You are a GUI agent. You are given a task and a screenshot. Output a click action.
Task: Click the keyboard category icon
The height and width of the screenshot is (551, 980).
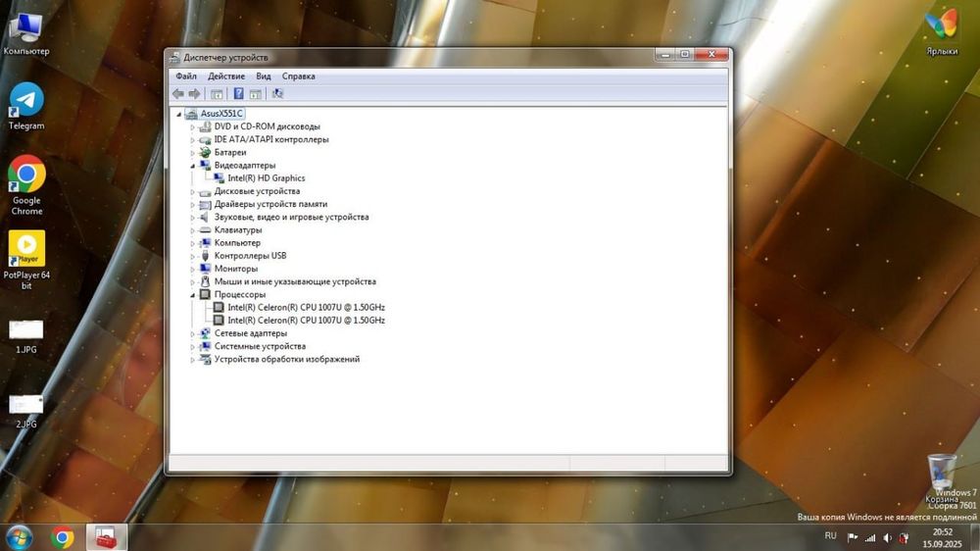click(205, 230)
